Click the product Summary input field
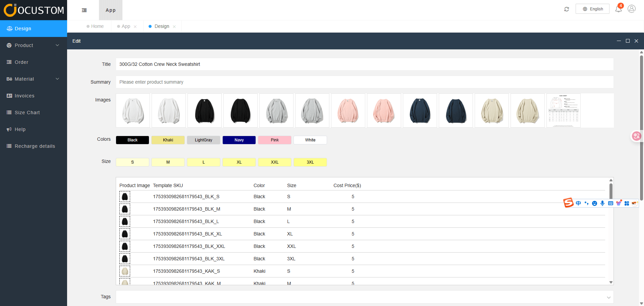 pos(364,82)
